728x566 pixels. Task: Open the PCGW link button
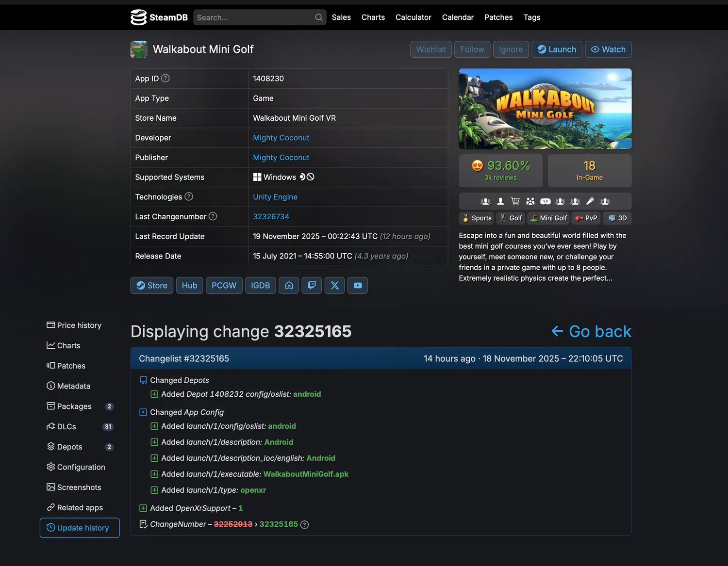click(x=224, y=286)
